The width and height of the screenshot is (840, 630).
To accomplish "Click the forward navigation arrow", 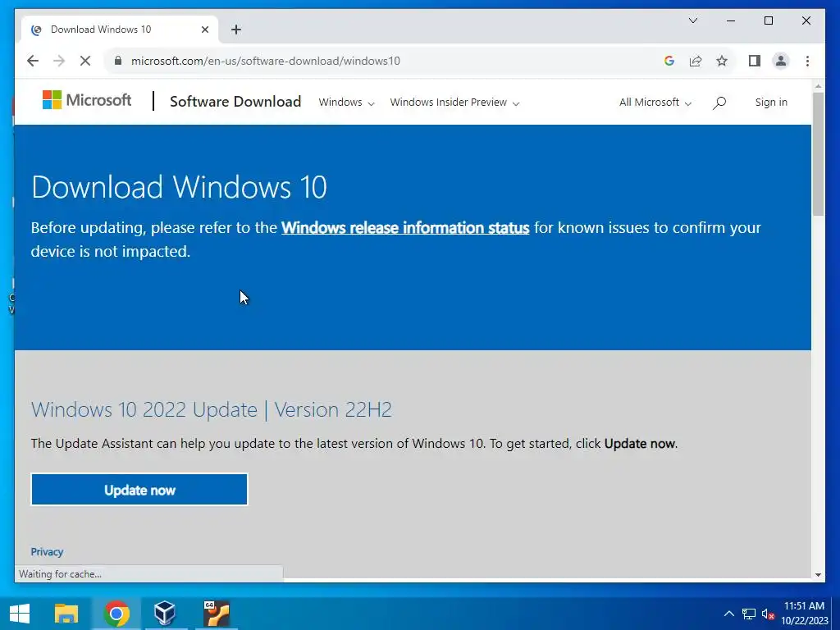I will (x=59, y=61).
